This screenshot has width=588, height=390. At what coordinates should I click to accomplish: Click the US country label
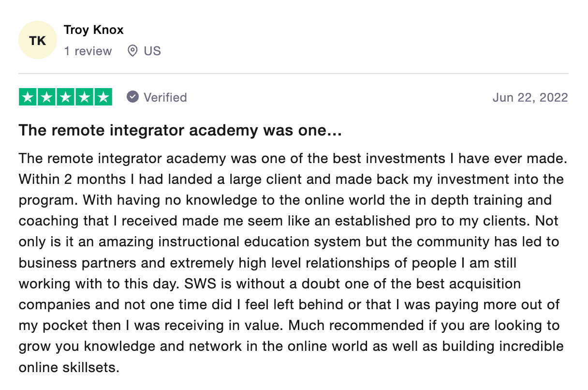152,51
